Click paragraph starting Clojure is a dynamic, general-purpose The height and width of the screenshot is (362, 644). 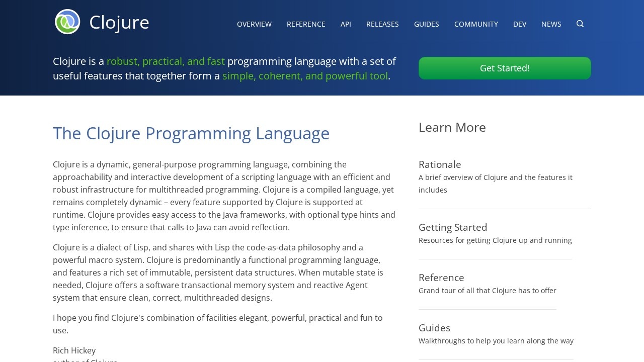point(224,196)
